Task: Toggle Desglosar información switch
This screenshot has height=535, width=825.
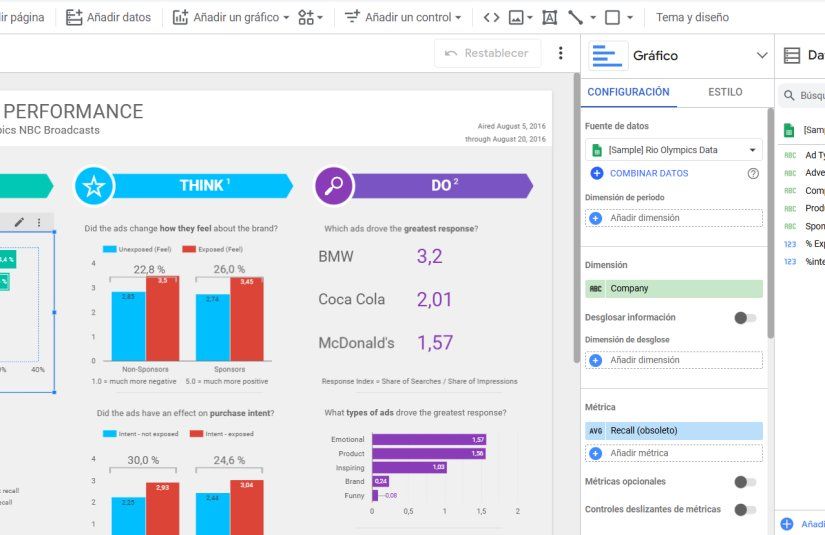Action: [x=745, y=318]
